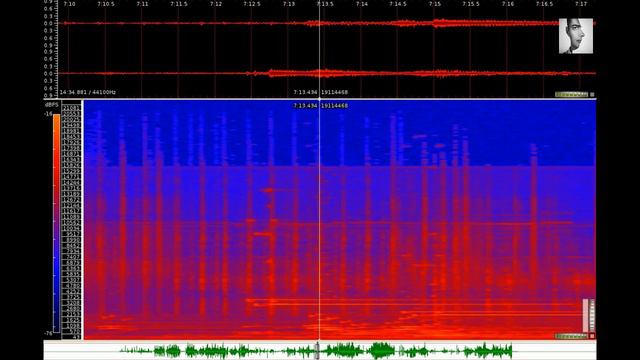
Task: Click the spectrogram smooth vertical pan thumbwheel
Action: (x=586, y=316)
